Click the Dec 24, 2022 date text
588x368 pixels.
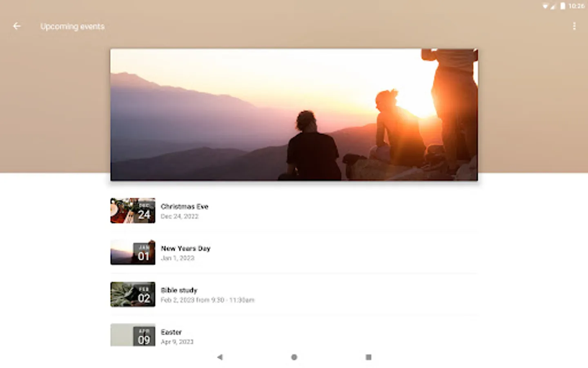tap(179, 216)
